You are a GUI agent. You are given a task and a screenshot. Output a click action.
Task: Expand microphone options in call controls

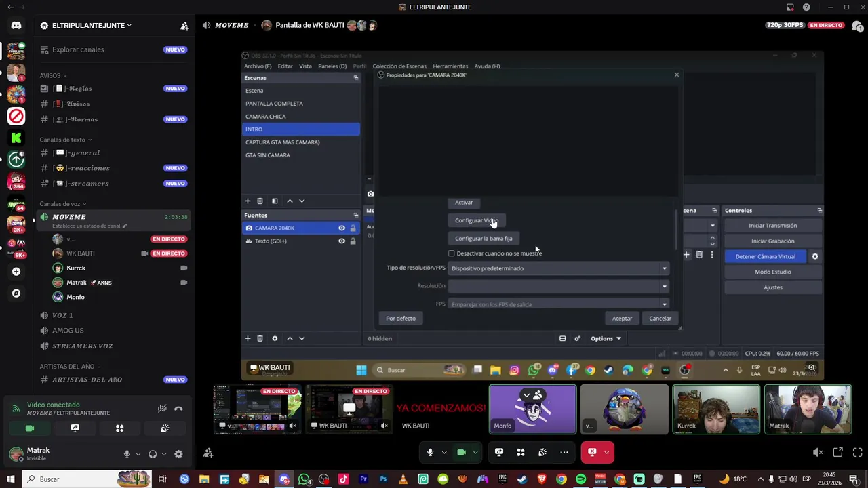pyautogui.click(x=444, y=452)
